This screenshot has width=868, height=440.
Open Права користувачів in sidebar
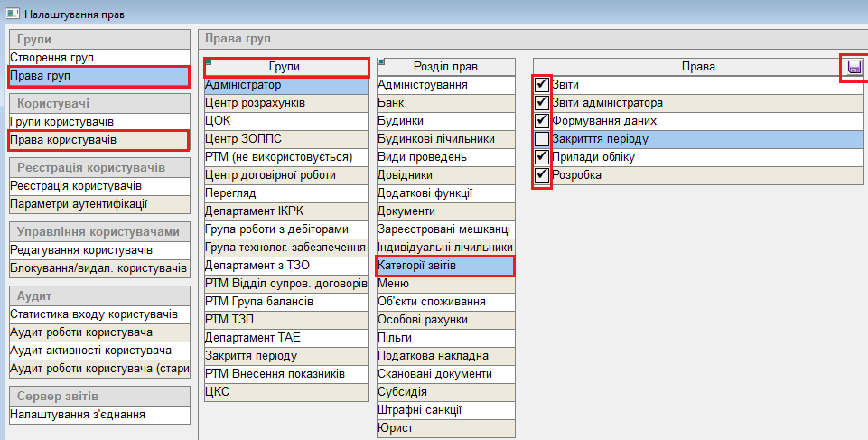[x=98, y=140]
